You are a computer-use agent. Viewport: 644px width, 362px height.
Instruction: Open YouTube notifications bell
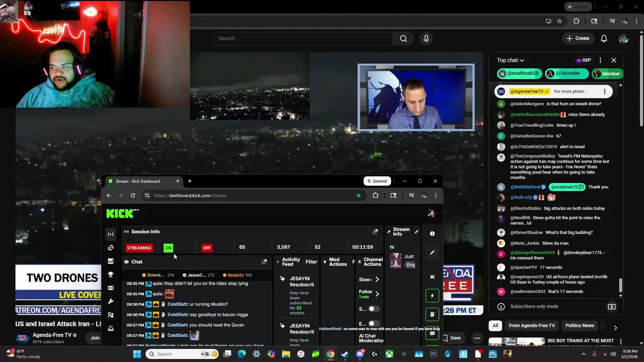click(604, 39)
